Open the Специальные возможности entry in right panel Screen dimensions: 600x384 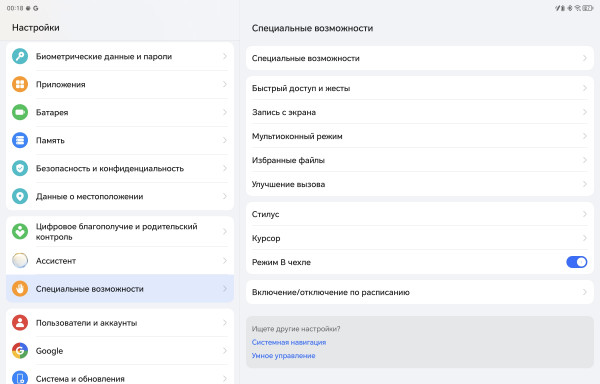420,58
